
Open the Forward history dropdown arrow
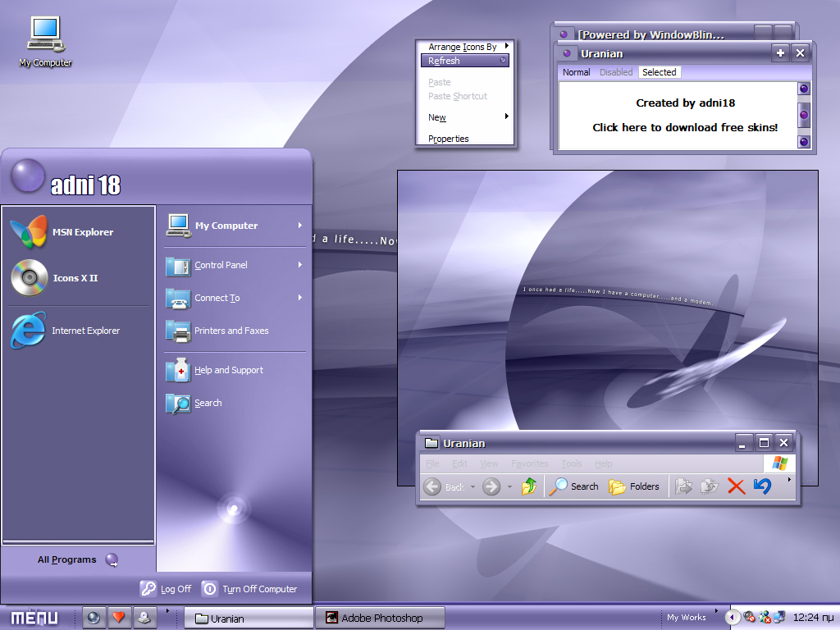tap(509, 487)
